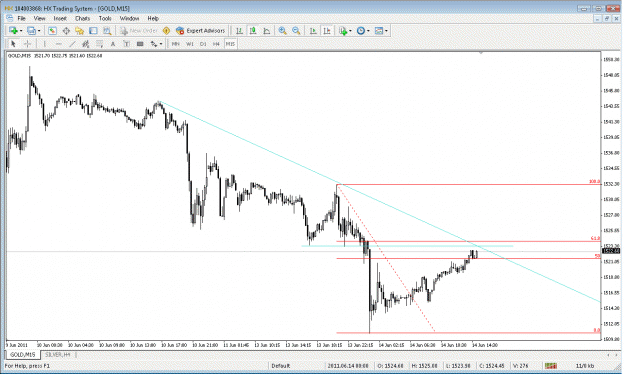Switch timeframe to MN
625x374 pixels.
175,44
